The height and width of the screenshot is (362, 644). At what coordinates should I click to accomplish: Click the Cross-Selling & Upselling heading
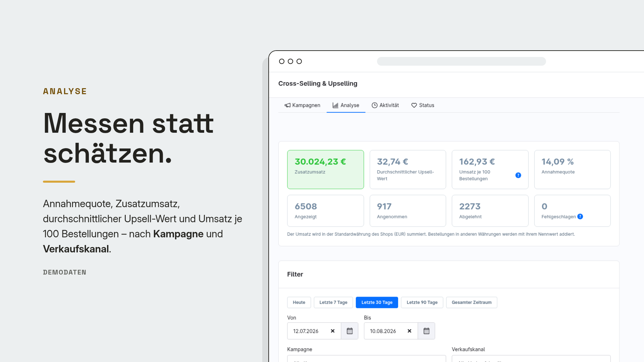coord(318,83)
